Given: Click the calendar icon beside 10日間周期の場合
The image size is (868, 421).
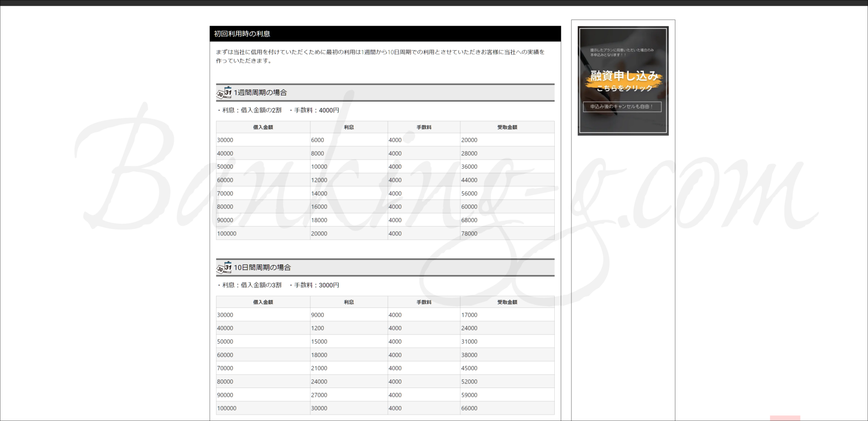Looking at the screenshot, I should tap(224, 267).
